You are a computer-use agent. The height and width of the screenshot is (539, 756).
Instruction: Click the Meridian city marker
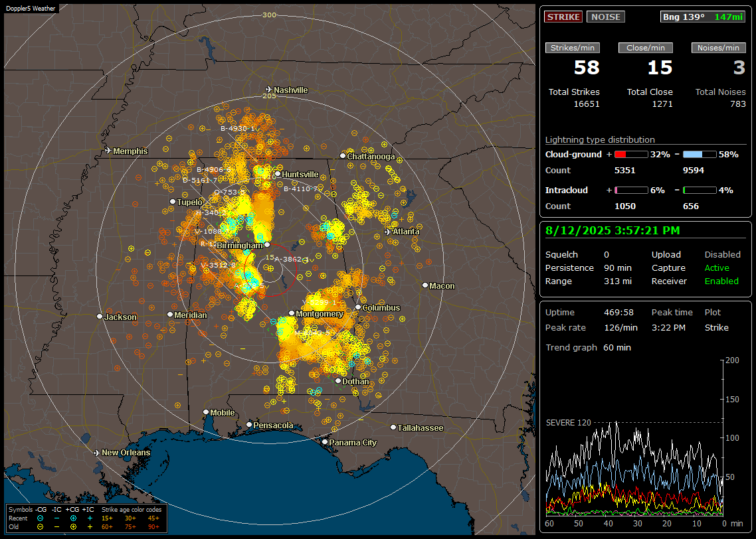tap(169, 314)
